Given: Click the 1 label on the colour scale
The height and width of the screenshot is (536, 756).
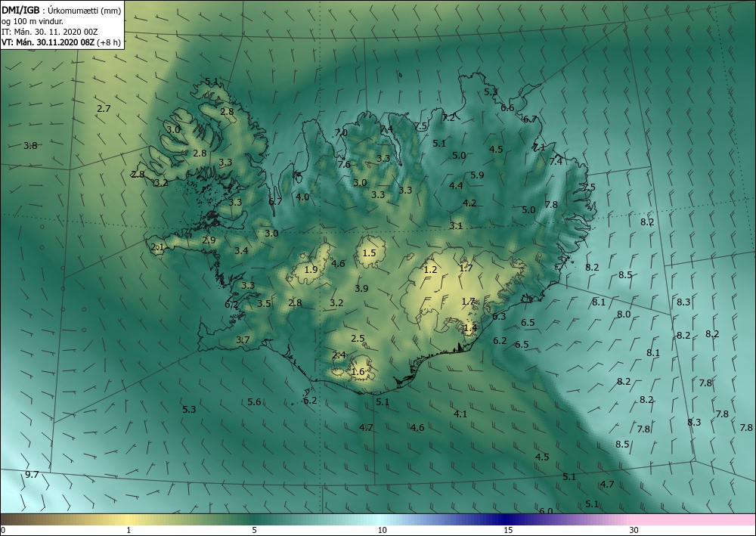Looking at the screenshot, I should pos(129,531).
